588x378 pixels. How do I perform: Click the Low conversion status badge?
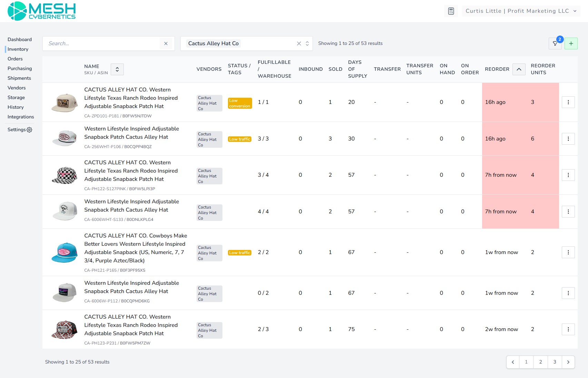[x=240, y=102]
